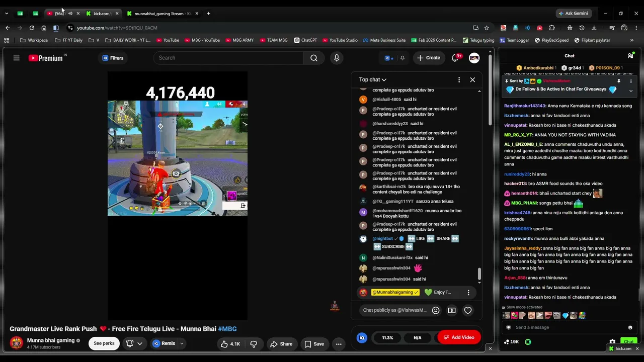Open options for the Munnabhaigaming pinned chat
Screen dimensions: 644x362
pyautogui.click(x=468, y=293)
